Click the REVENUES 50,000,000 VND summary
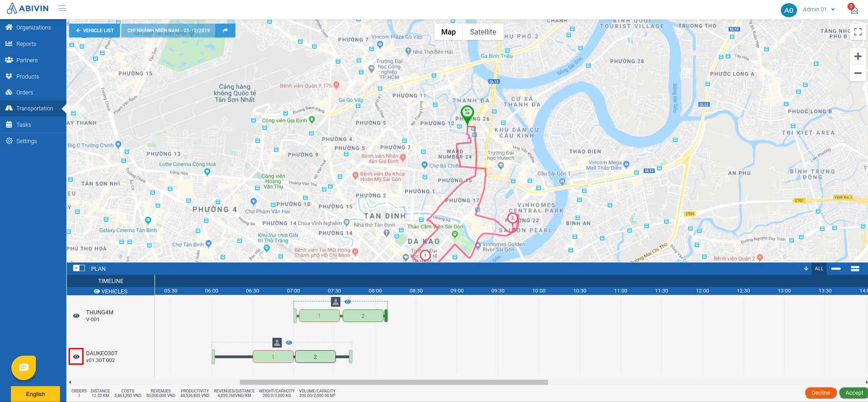This screenshot has height=402, width=868. click(x=161, y=393)
